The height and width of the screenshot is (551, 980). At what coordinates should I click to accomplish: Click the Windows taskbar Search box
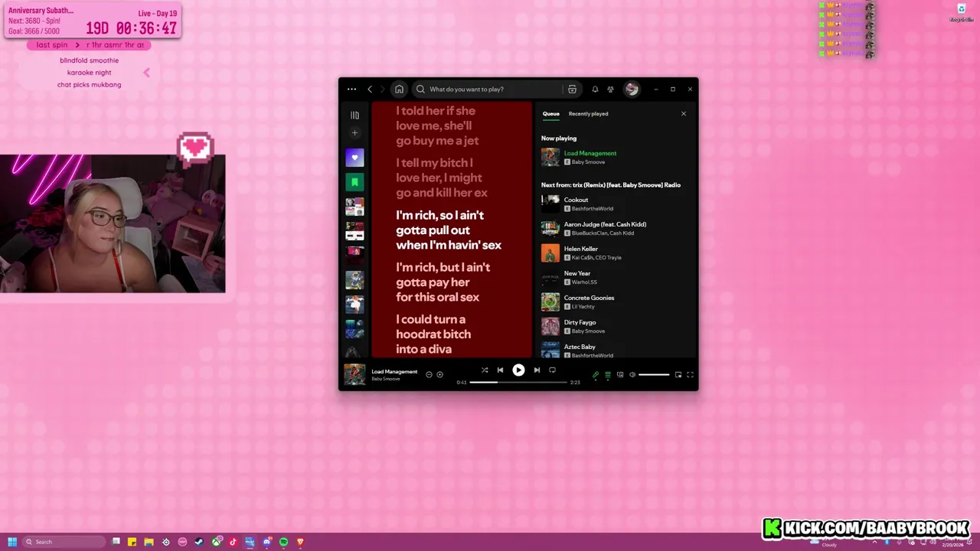(64, 542)
